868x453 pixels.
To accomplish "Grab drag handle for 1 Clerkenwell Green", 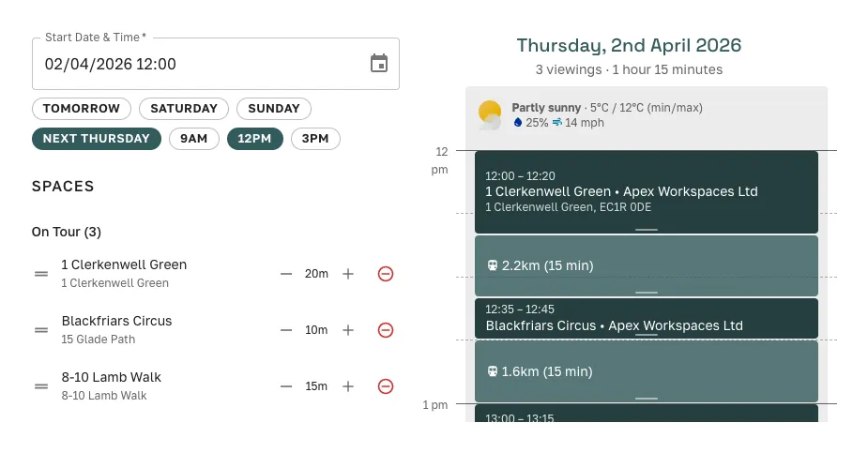I will click(41, 274).
